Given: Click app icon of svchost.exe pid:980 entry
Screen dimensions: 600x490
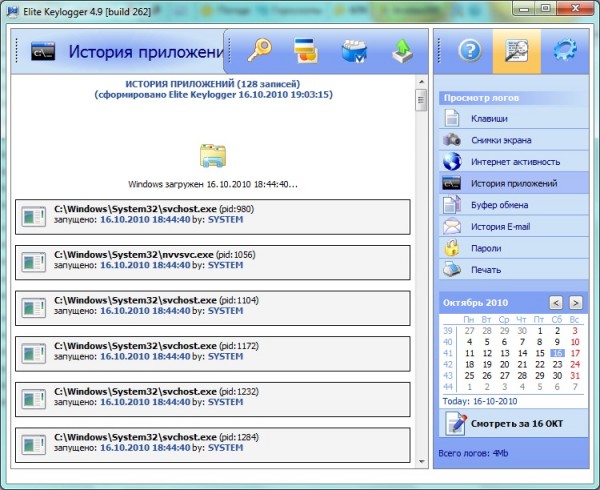Looking at the screenshot, I should (34, 217).
